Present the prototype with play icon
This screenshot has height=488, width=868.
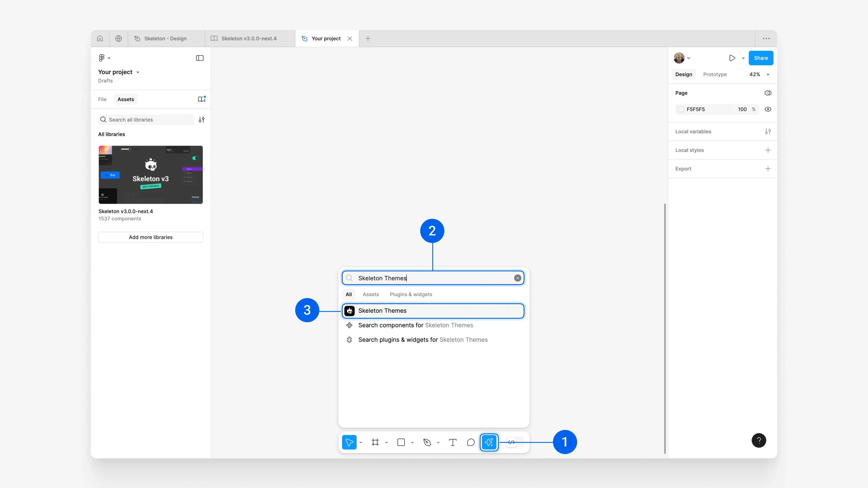[x=732, y=58]
